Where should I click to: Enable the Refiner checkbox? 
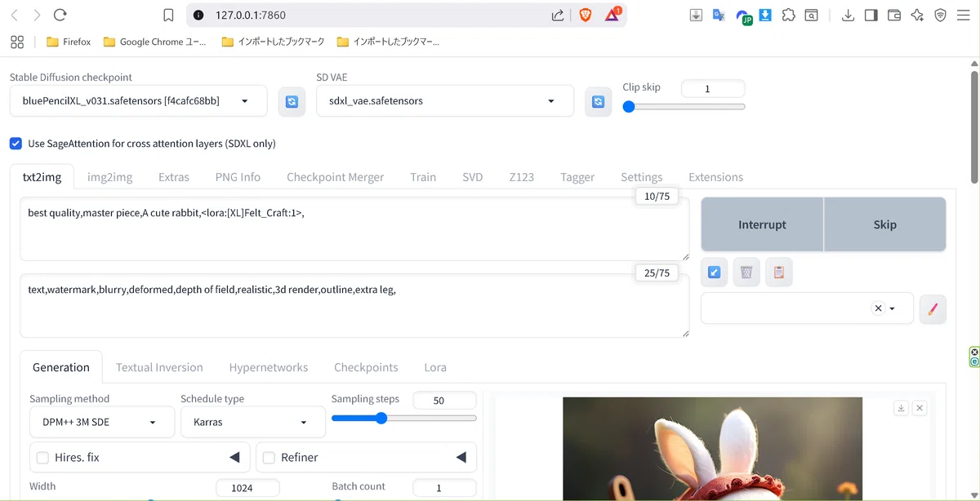tap(269, 458)
